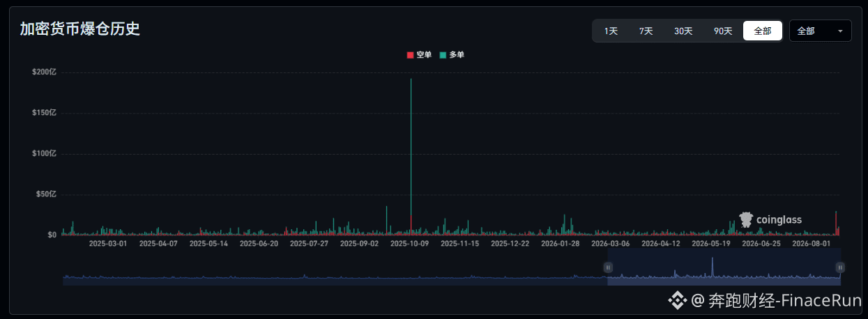
Task: Click the 2025-11-15 date label
Action: pyautogui.click(x=459, y=244)
